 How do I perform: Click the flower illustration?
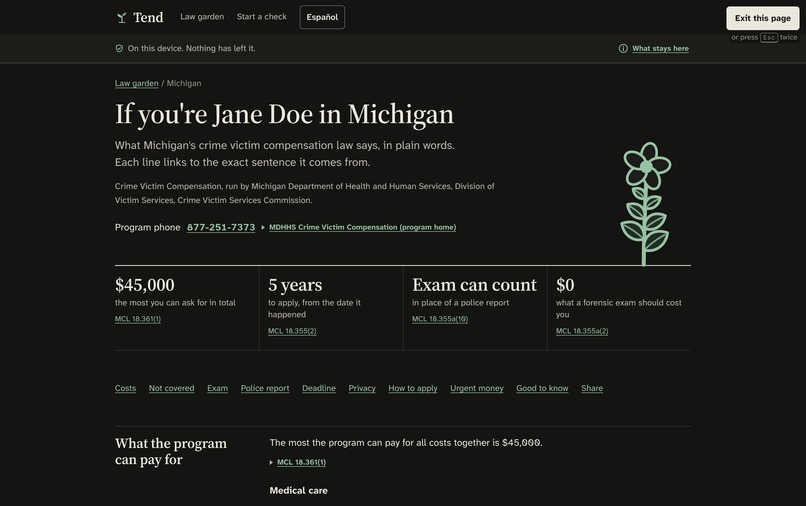point(646,204)
